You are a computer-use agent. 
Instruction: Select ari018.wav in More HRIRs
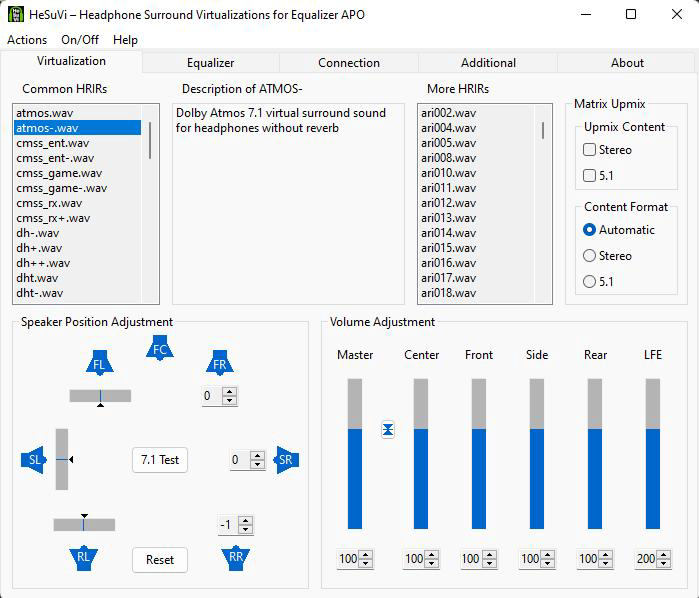476,293
